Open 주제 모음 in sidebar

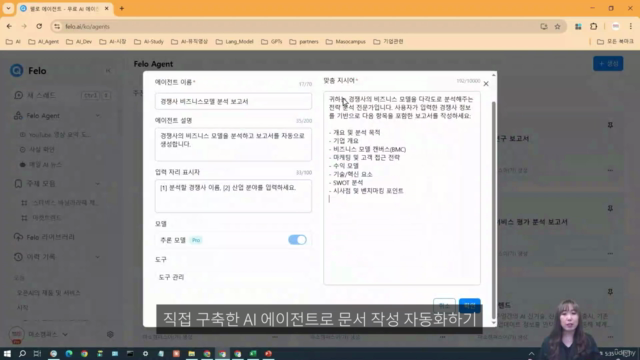point(41,184)
